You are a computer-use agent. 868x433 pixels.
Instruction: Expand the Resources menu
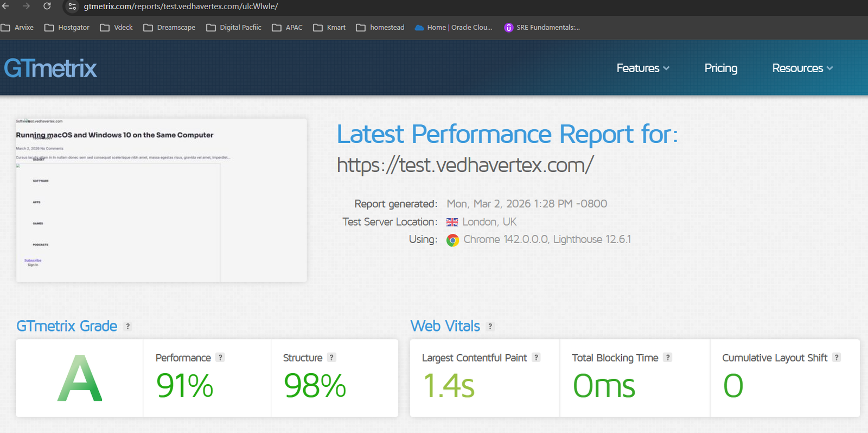(802, 68)
